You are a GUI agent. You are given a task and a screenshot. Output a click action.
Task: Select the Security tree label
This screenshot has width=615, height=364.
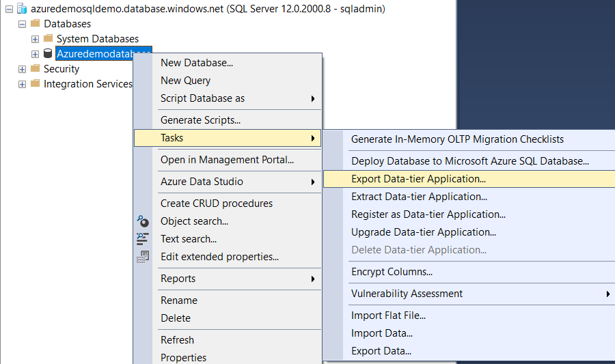(x=61, y=69)
